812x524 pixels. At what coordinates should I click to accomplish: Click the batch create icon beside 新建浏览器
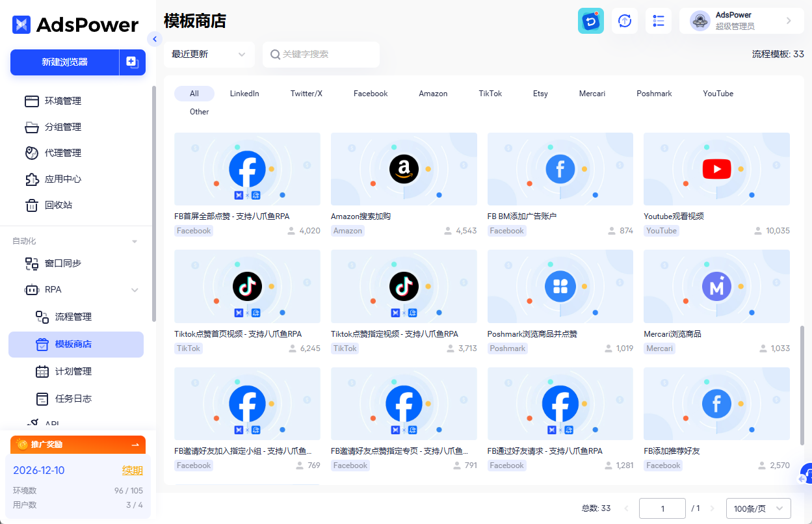point(132,62)
